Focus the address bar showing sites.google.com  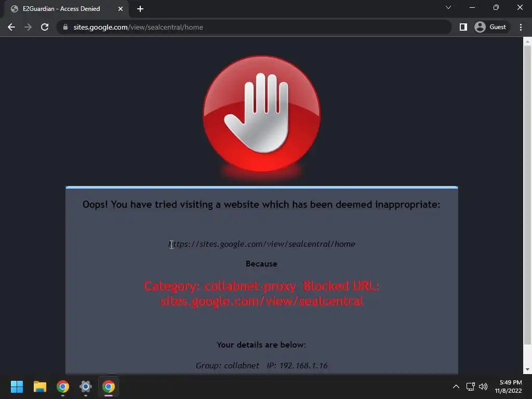point(255,27)
